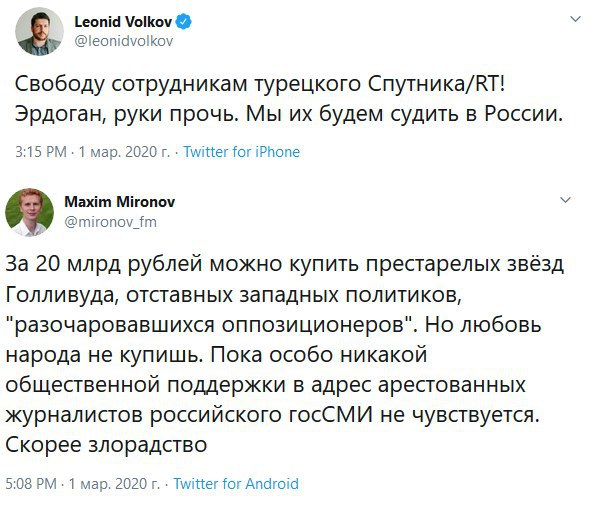
Task: Open the Twitter for Android source link
Action: coord(236,483)
